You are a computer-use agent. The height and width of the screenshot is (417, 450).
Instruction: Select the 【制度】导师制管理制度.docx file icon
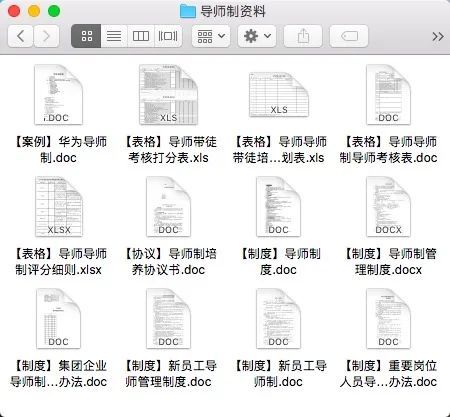[x=388, y=207]
